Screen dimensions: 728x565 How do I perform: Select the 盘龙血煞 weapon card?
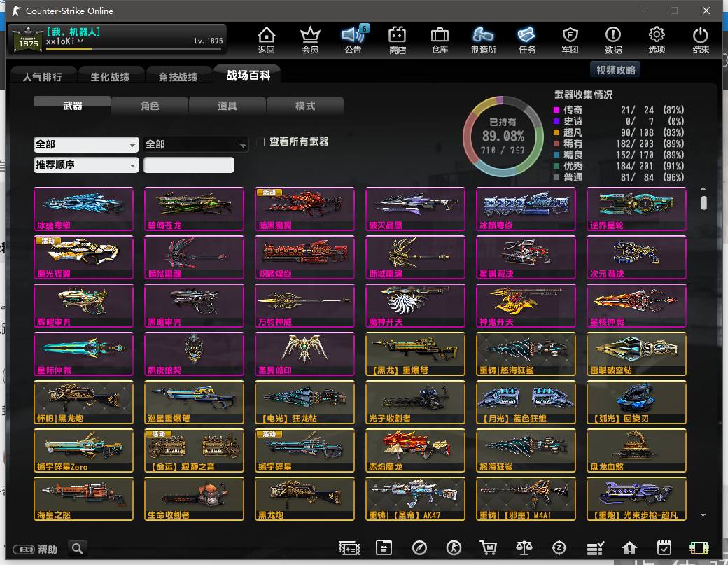point(636,450)
